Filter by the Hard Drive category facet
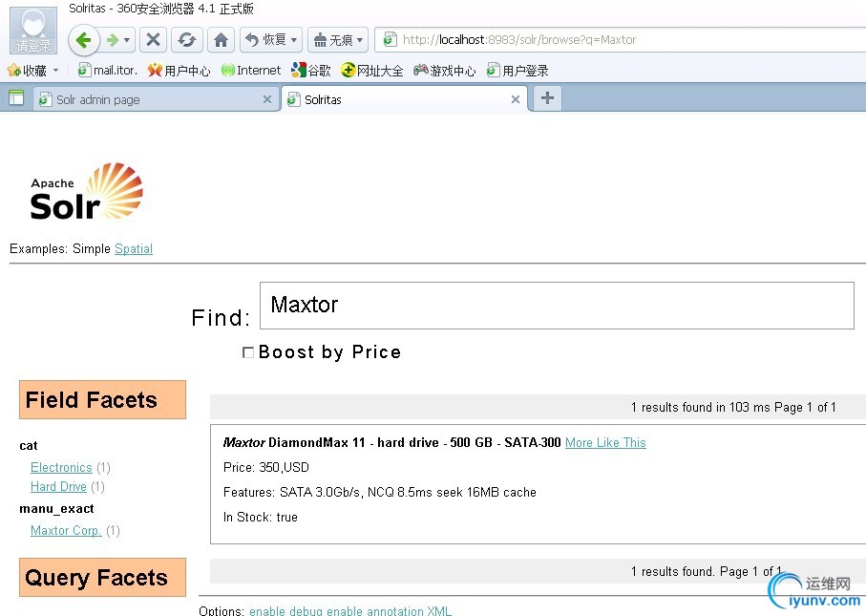 coord(58,487)
